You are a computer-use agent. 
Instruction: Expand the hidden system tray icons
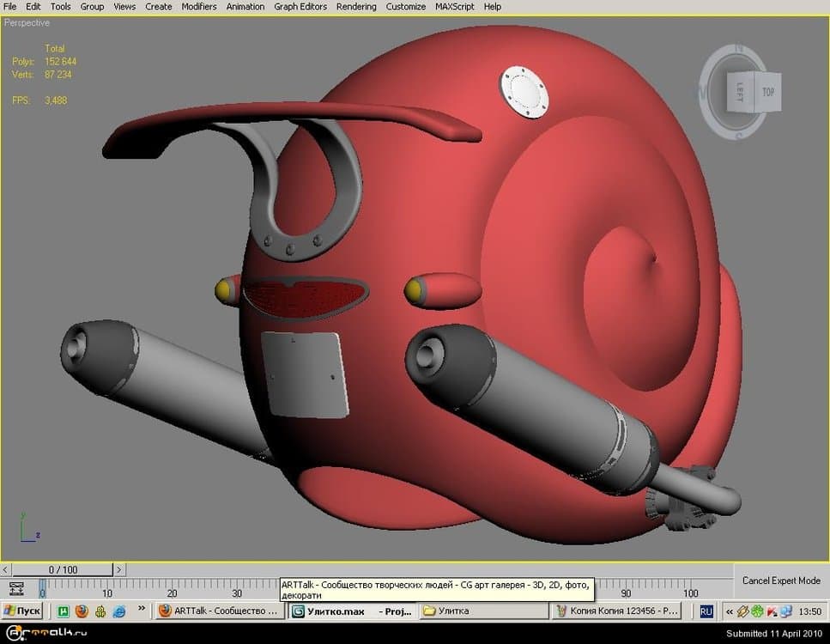(x=729, y=612)
